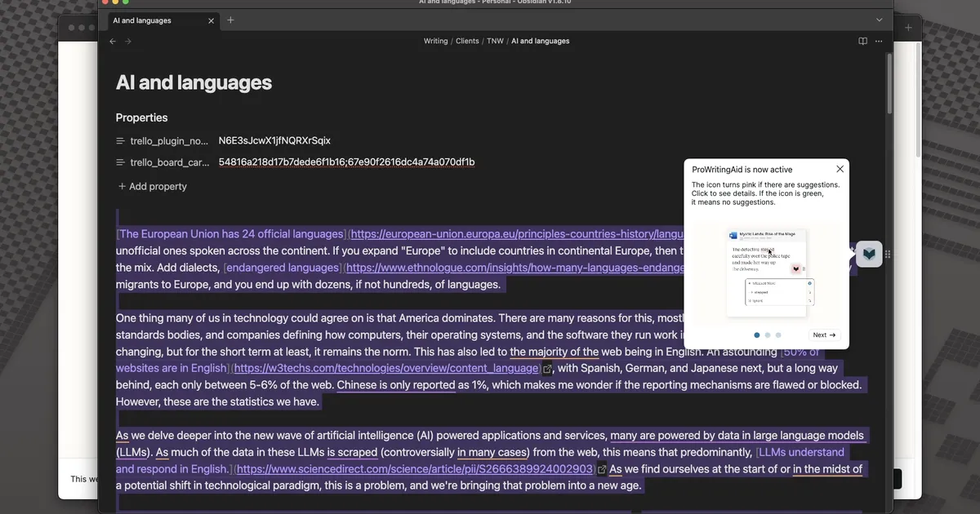The width and height of the screenshot is (980, 514).
Task: Select the AI and languages tab
Action: pyautogui.click(x=163, y=20)
